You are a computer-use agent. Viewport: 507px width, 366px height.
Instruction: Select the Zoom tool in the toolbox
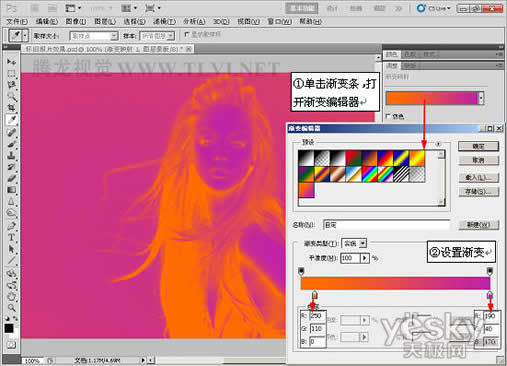[11, 307]
